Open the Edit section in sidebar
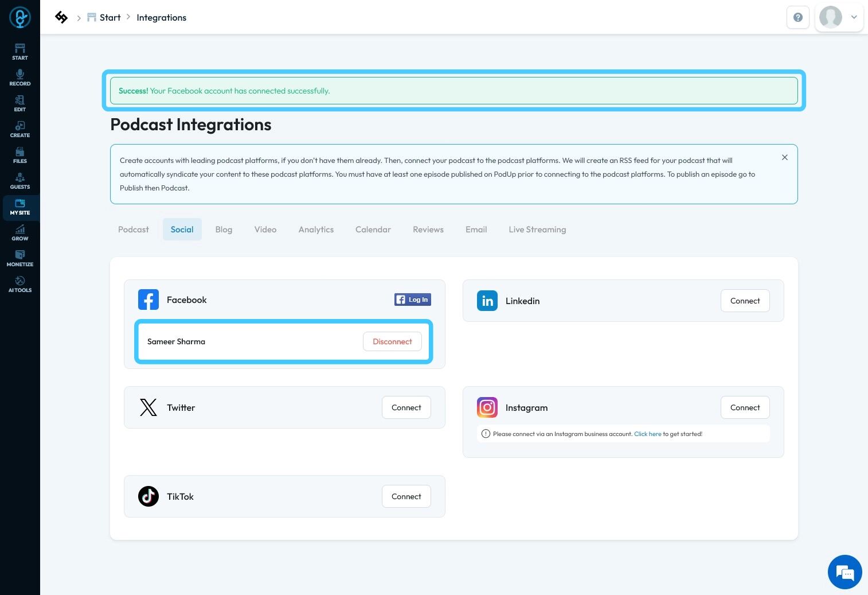The image size is (868, 595). (20, 103)
